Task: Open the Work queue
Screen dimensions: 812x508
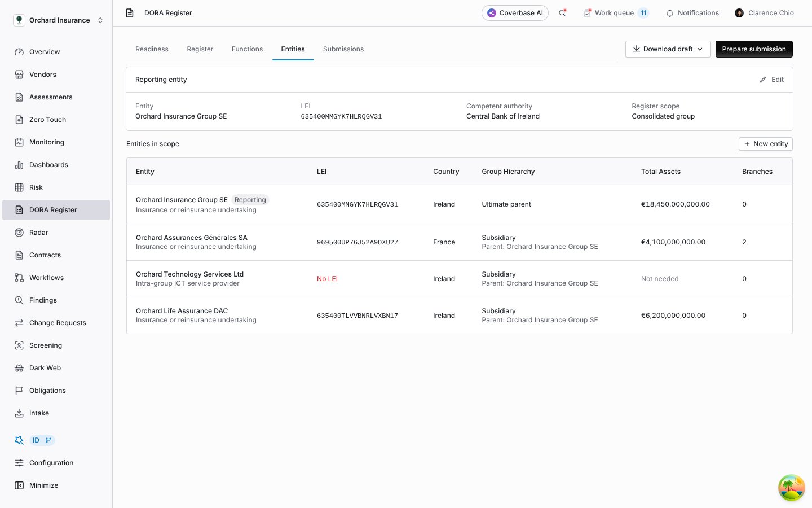Action: coord(616,13)
